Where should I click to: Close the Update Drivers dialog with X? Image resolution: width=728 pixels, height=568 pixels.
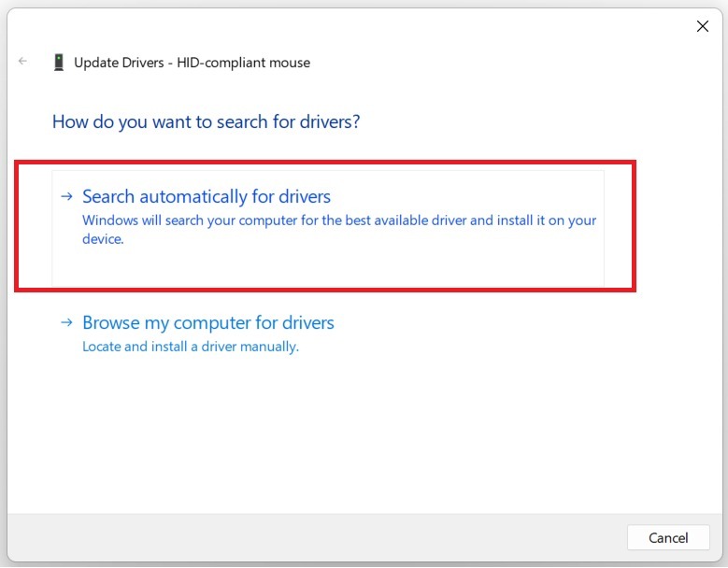coord(703,26)
